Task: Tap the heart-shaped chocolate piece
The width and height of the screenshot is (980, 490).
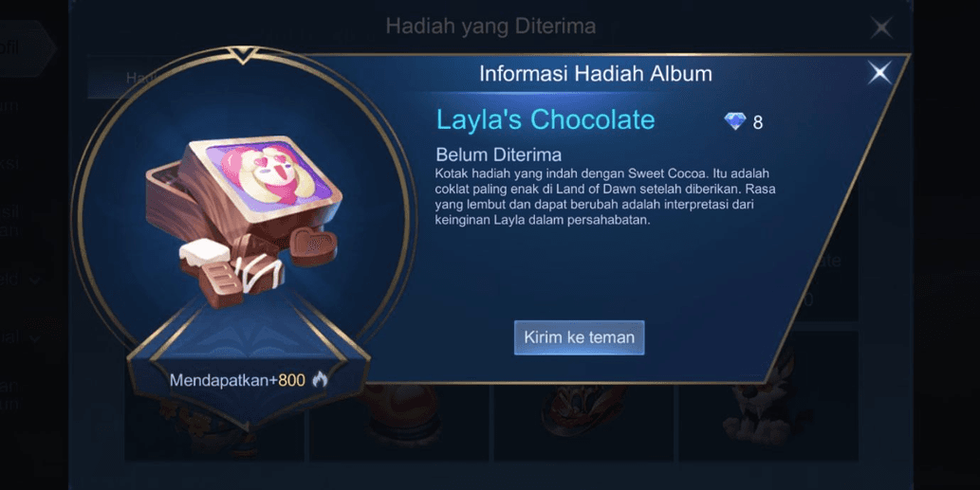Action: [x=312, y=245]
